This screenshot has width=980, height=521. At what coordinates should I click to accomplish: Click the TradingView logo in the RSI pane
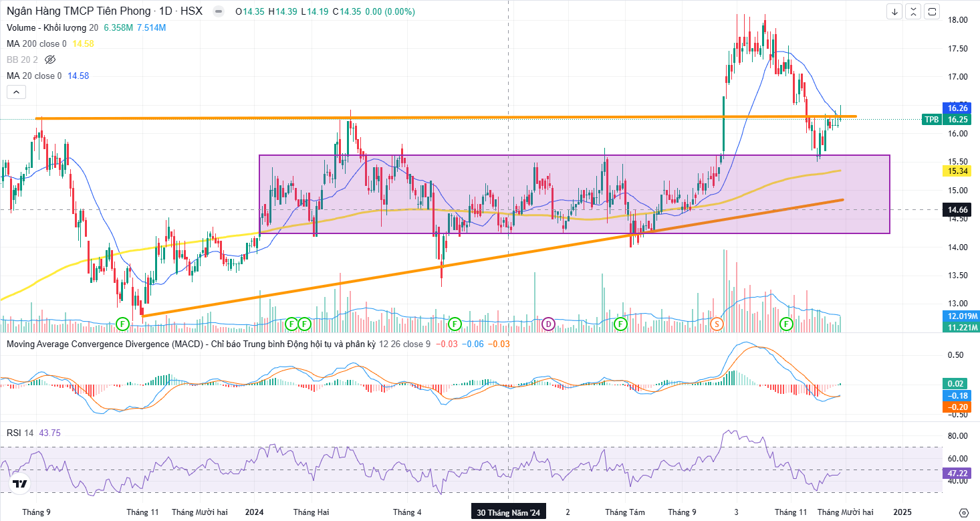tap(20, 484)
